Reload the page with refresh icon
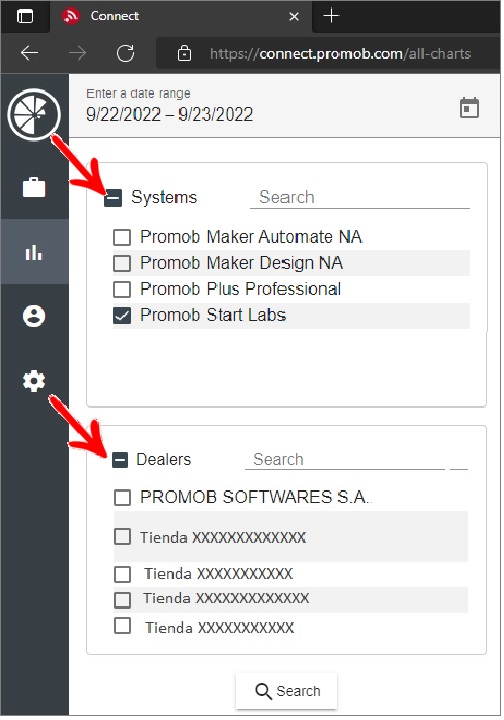 [x=125, y=53]
